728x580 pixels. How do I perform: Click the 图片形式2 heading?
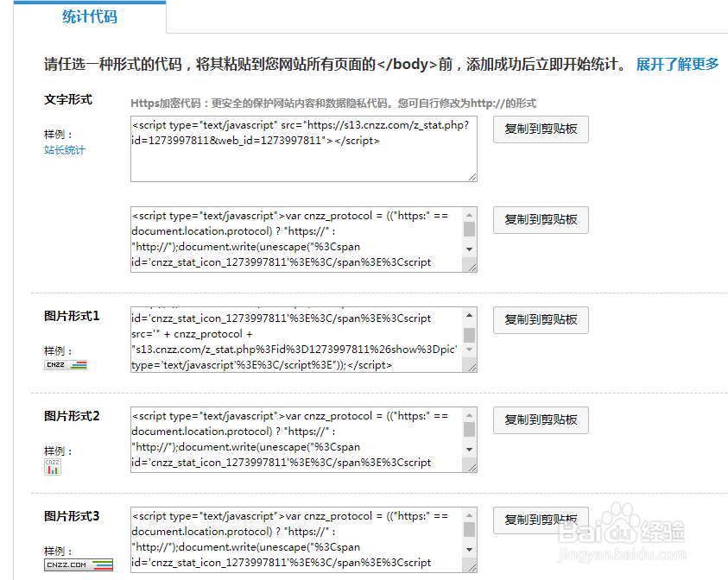coord(72,416)
